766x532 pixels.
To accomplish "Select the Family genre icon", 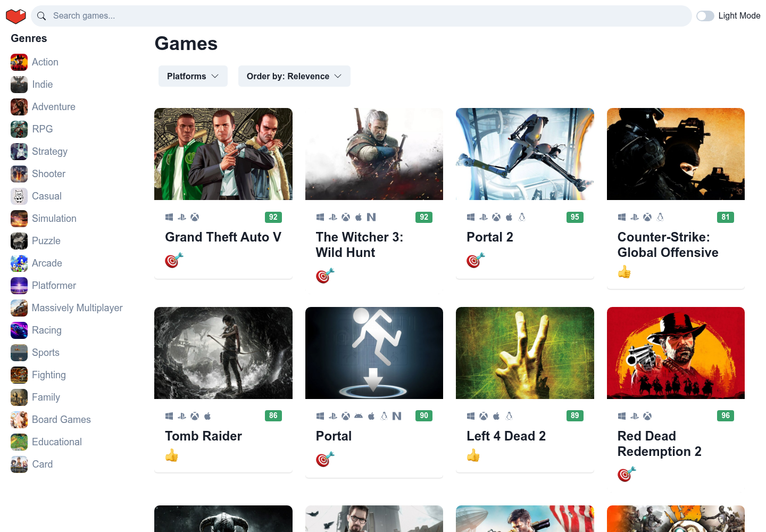I will pos(19,397).
